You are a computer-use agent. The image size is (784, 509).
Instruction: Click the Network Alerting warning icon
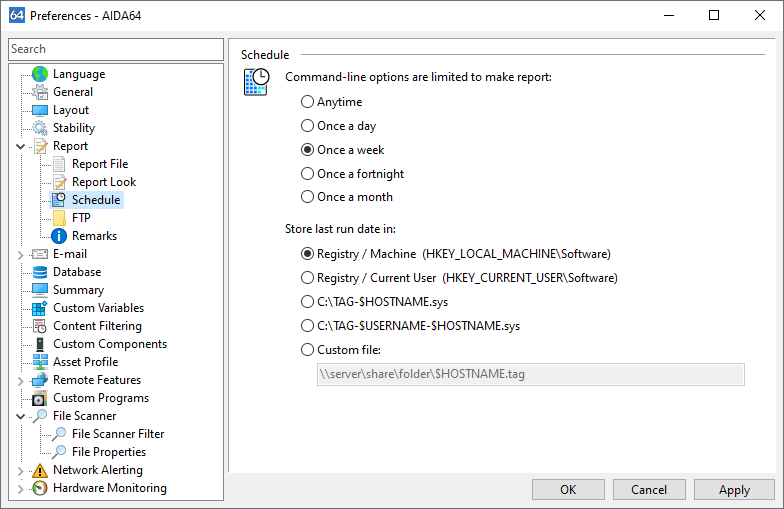(x=40, y=470)
